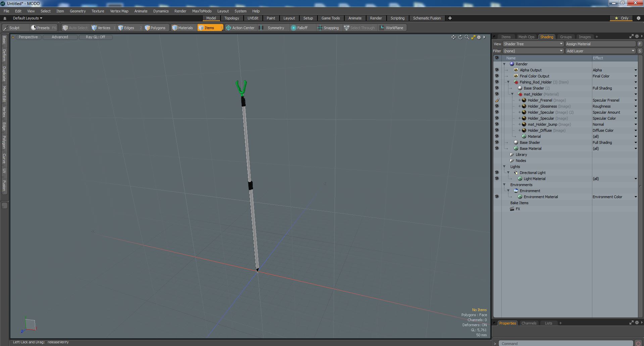Image resolution: width=644 pixels, height=346 pixels.
Task: Collapse the Render tree node
Action: pos(504,64)
